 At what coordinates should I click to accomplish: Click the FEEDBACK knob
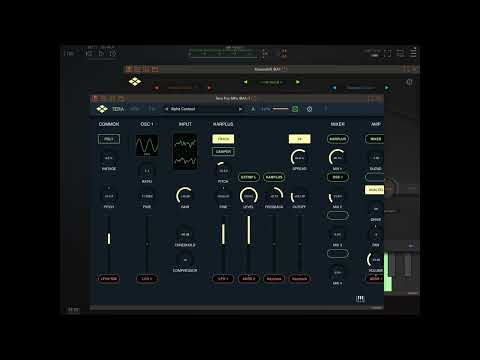[x=274, y=196]
